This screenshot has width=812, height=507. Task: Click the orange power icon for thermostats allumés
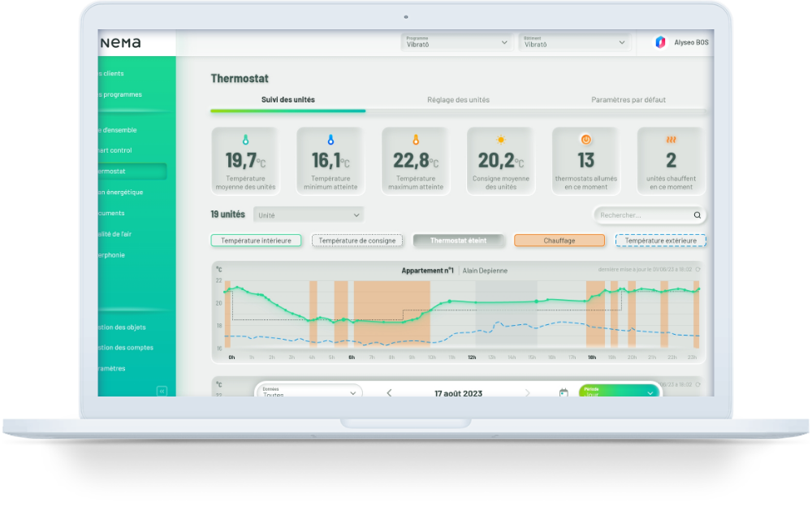(585, 140)
